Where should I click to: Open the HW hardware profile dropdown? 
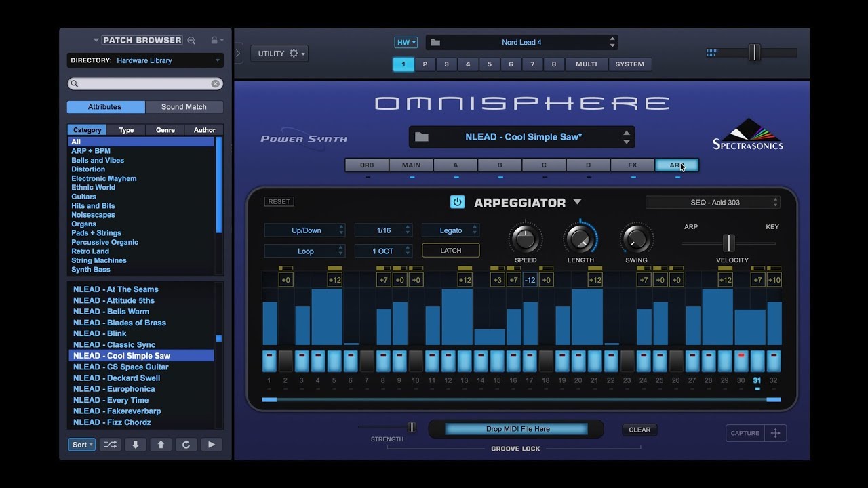(406, 42)
